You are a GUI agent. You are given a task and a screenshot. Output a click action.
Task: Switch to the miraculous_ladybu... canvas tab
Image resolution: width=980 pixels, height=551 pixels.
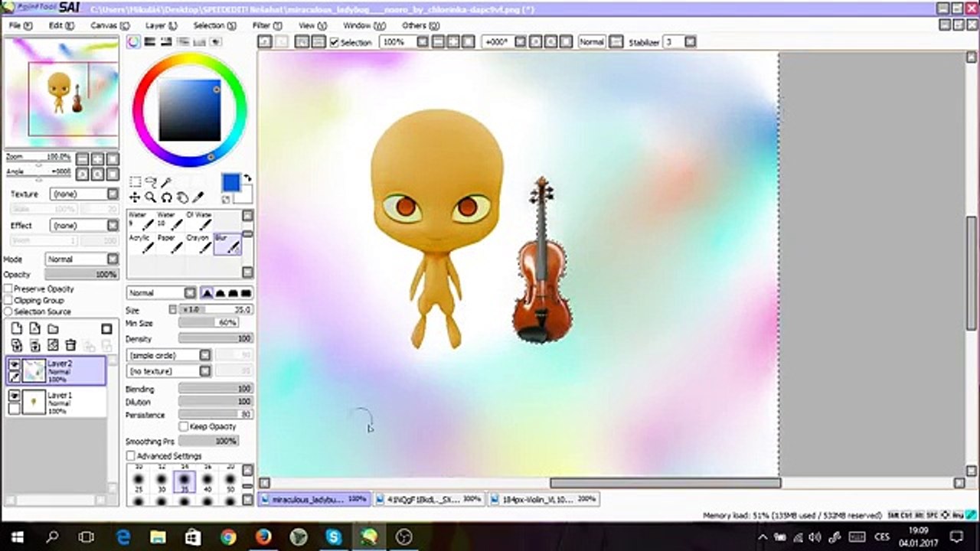click(314, 499)
